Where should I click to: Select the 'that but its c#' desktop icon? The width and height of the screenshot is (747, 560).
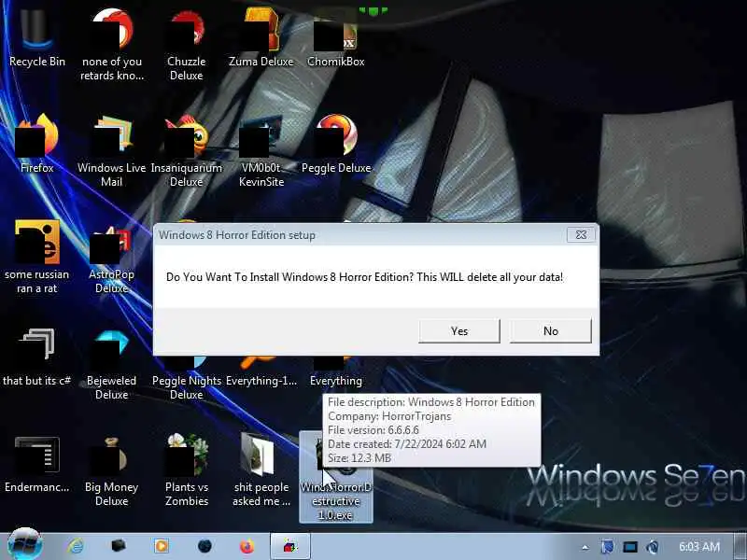point(37,357)
